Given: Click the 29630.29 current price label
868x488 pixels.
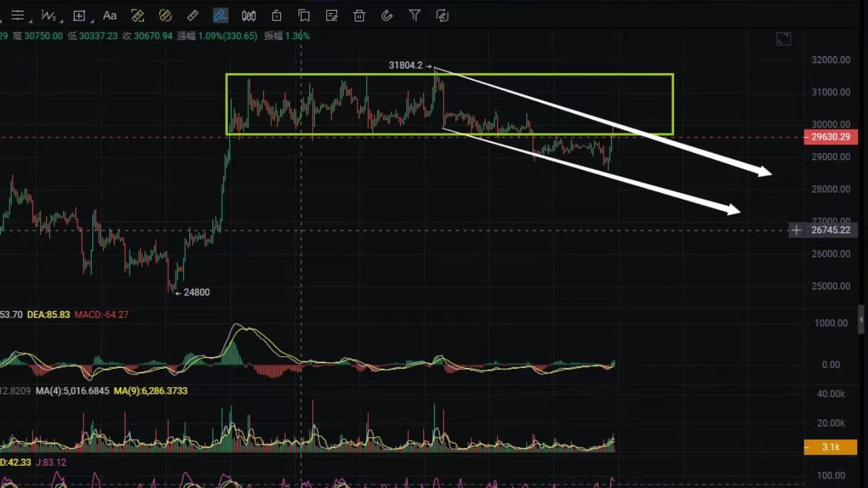Looking at the screenshot, I should pyautogui.click(x=830, y=137).
